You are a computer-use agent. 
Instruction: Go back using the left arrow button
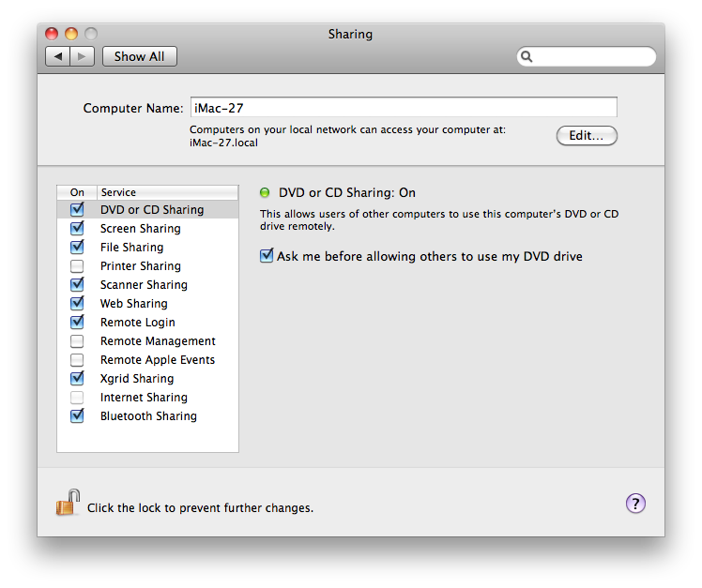click(58, 56)
